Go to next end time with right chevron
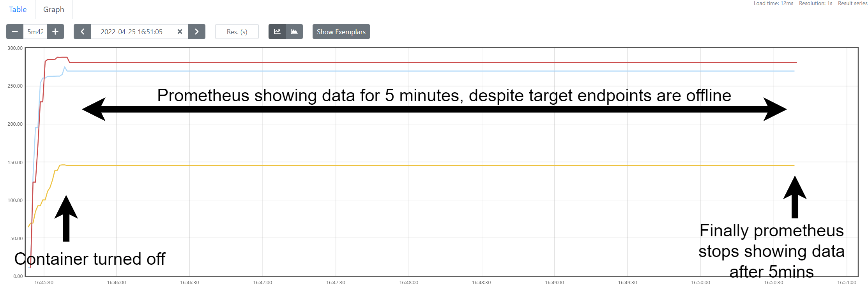868x292 pixels. [197, 32]
